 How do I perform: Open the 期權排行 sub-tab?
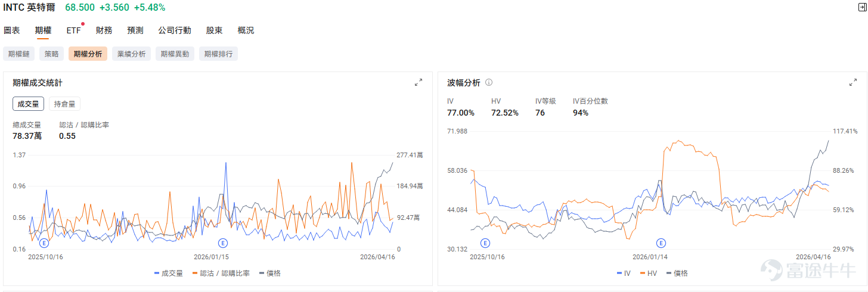tap(218, 54)
